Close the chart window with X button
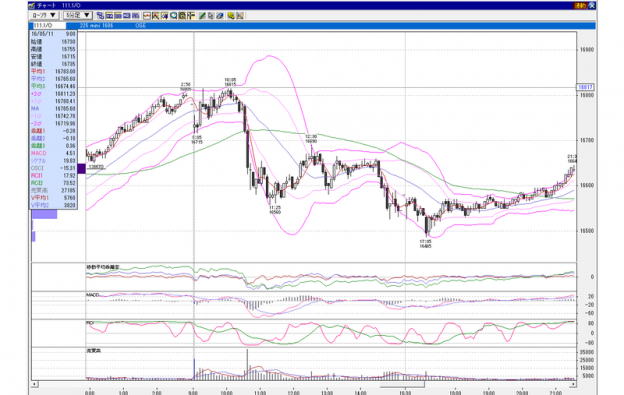The width and height of the screenshot is (624, 395). click(592, 6)
